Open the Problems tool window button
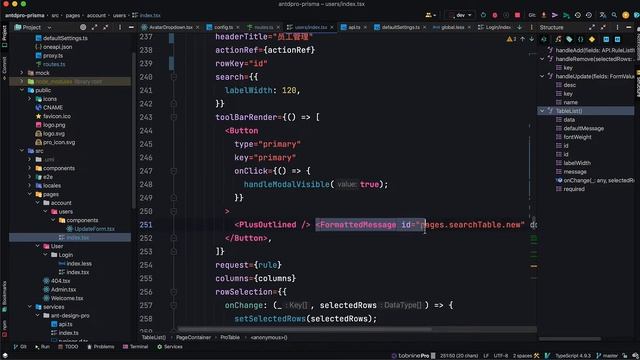The image size is (640, 360). 101,347
